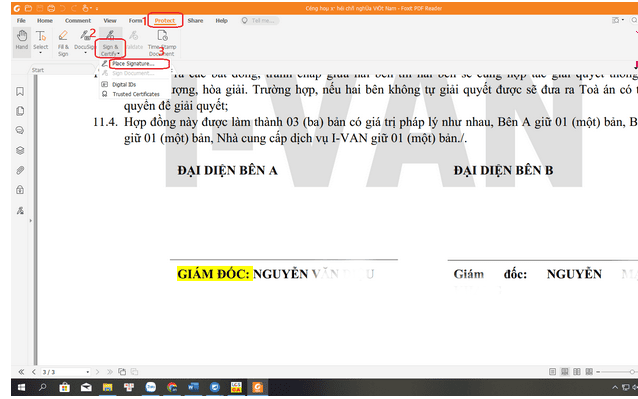Switch to the Start document tab
Image resolution: width=638 pixels, height=399 pixels.
38,70
